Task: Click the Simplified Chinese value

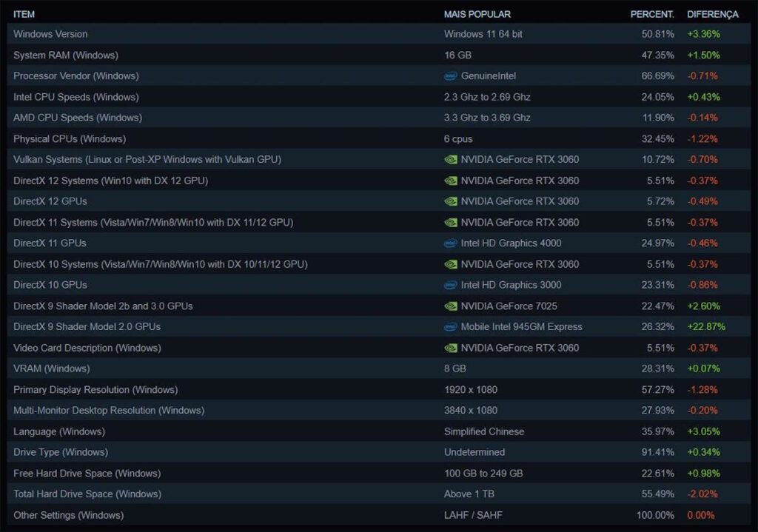Action: point(484,431)
